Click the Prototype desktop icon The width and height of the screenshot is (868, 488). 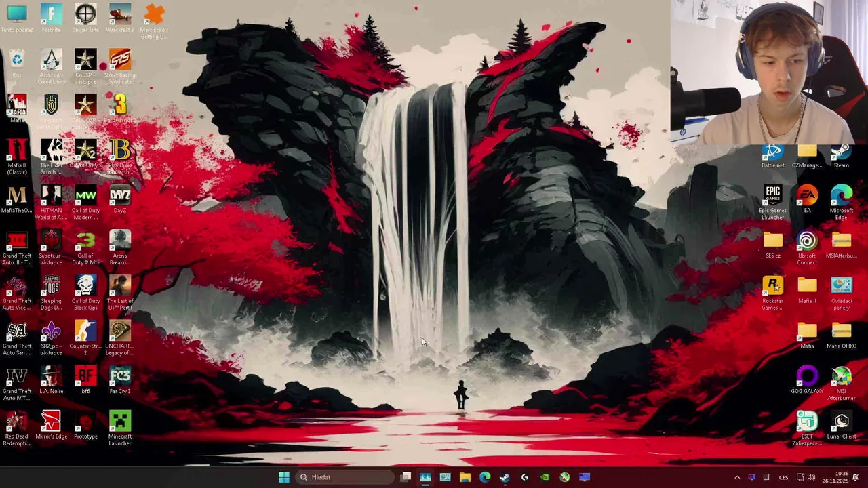85,426
